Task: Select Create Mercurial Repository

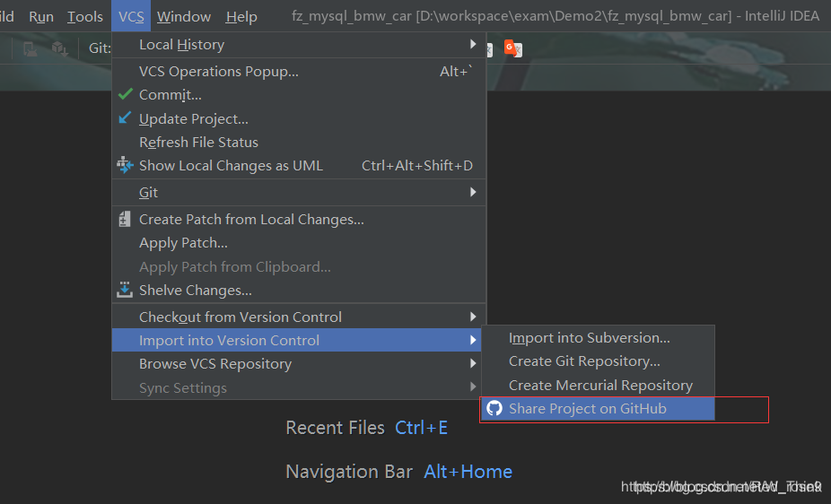Action: pos(598,386)
